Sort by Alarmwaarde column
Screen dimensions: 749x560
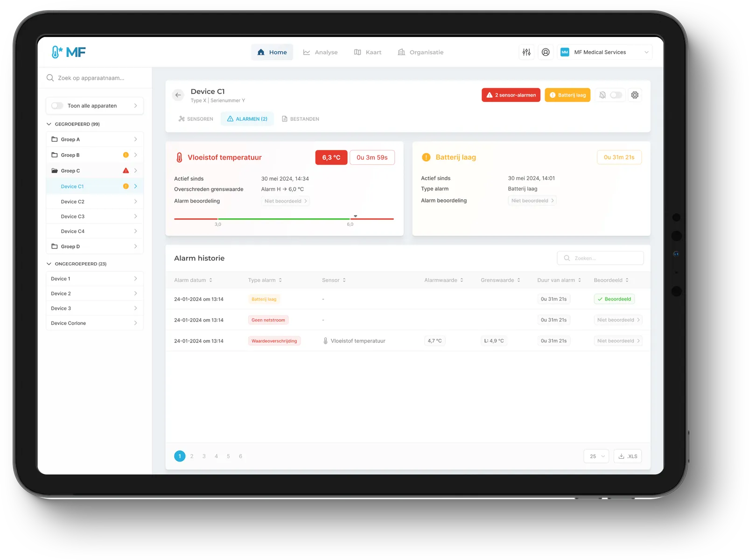[444, 280]
